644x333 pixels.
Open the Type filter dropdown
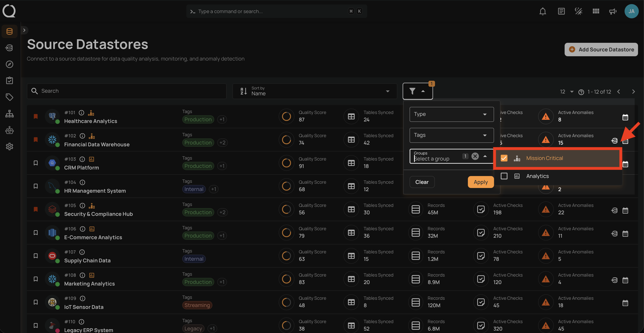pos(451,114)
